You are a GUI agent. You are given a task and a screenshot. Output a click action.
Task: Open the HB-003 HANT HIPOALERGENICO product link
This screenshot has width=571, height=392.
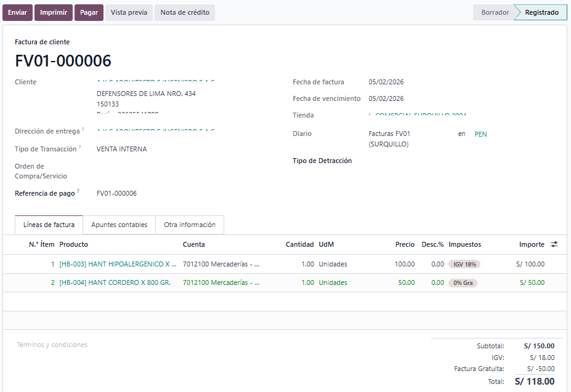tap(118, 264)
